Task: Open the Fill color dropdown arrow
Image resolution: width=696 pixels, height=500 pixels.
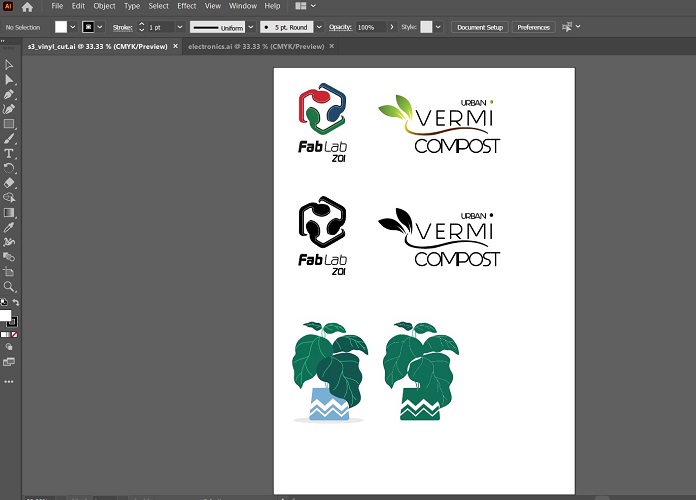Action: (73, 27)
